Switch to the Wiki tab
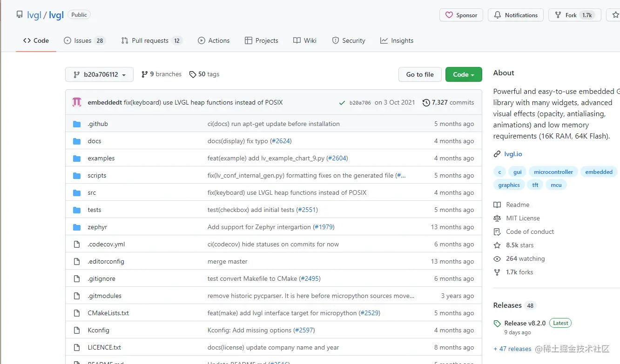This screenshot has width=620, height=364. click(305, 40)
